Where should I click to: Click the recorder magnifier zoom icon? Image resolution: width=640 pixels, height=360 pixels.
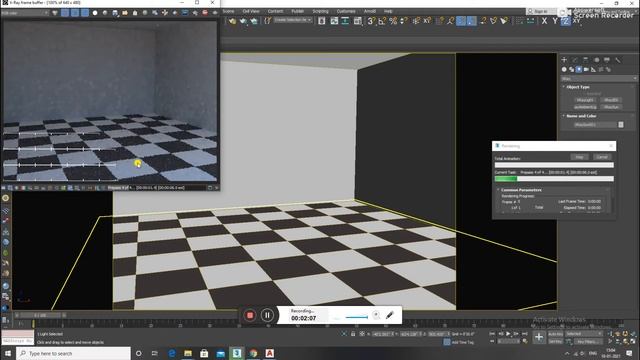pos(376,315)
